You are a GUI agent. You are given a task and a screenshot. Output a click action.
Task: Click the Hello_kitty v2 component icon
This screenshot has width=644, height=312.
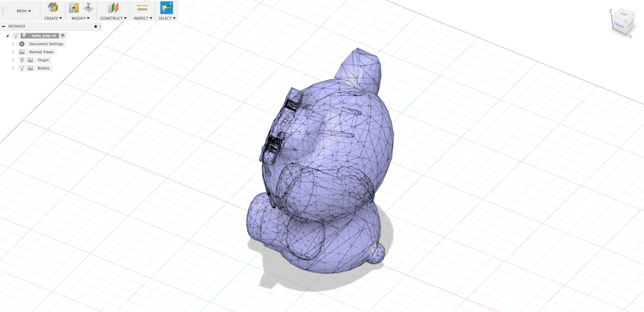click(24, 36)
